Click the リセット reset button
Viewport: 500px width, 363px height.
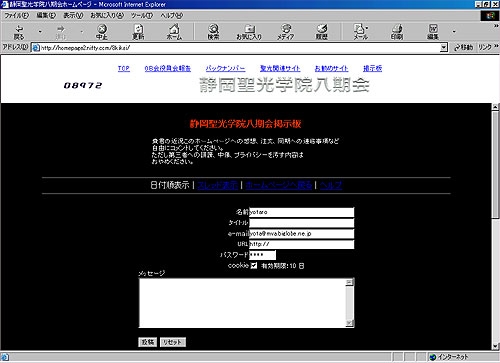pos(173,342)
